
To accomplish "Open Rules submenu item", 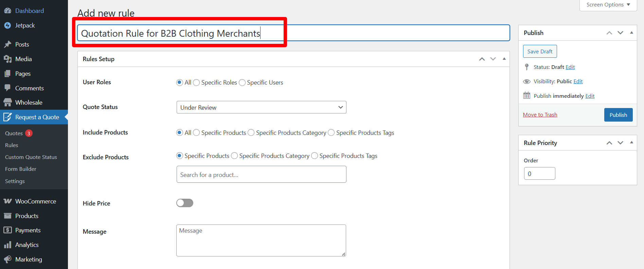I will (x=12, y=145).
